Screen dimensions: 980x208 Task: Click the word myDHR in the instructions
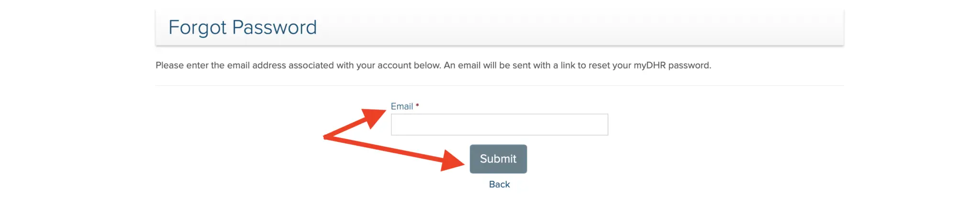tap(649, 65)
